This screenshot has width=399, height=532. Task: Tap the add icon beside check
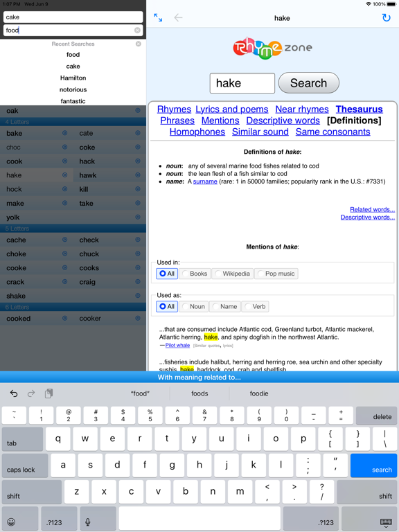(138, 240)
